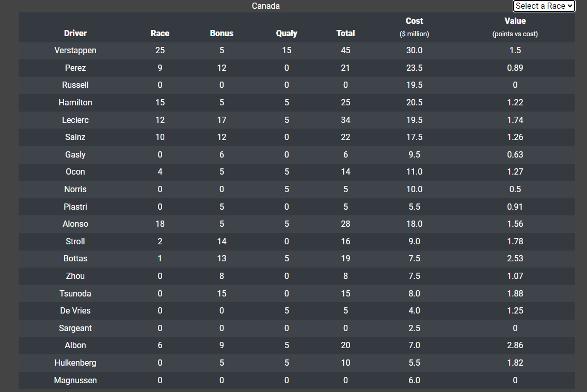Click the Total column header
587x392 pixels.
tap(345, 34)
